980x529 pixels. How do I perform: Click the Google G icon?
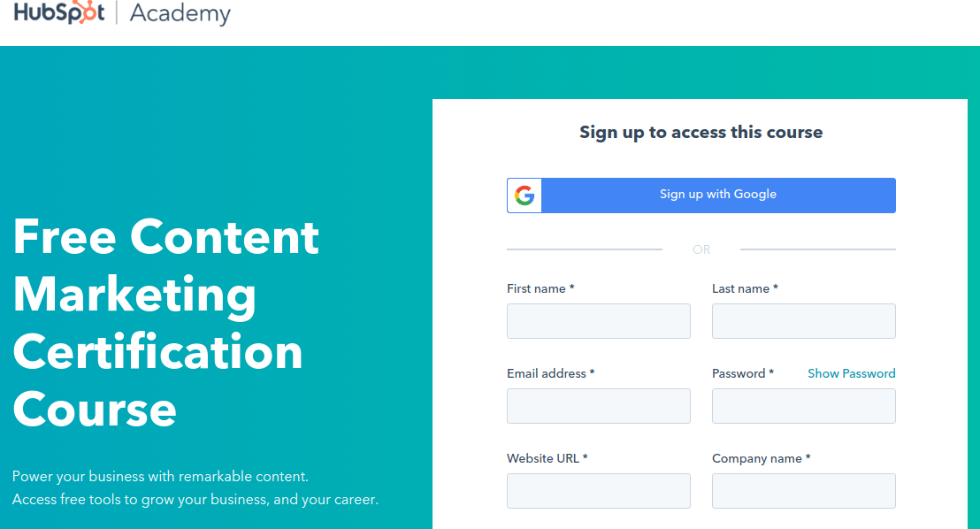click(x=524, y=195)
